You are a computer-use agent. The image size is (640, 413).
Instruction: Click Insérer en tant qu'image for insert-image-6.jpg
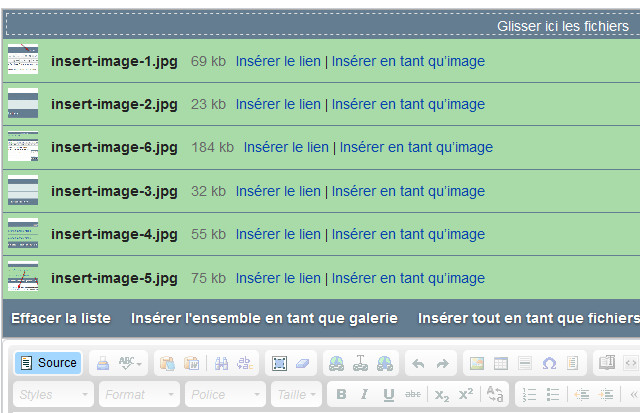[416, 147]
